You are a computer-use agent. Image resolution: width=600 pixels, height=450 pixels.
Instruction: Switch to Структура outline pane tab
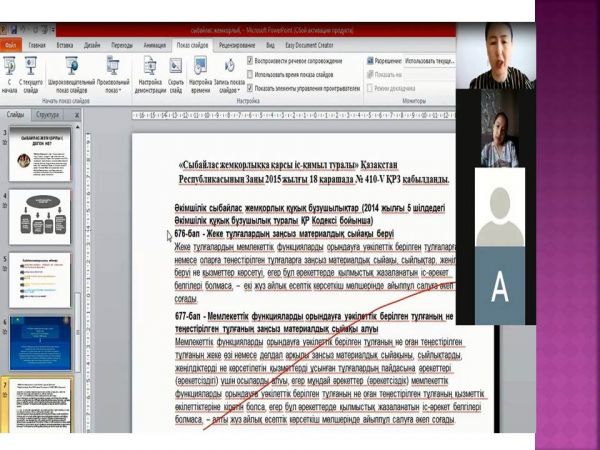coord(47,114)
